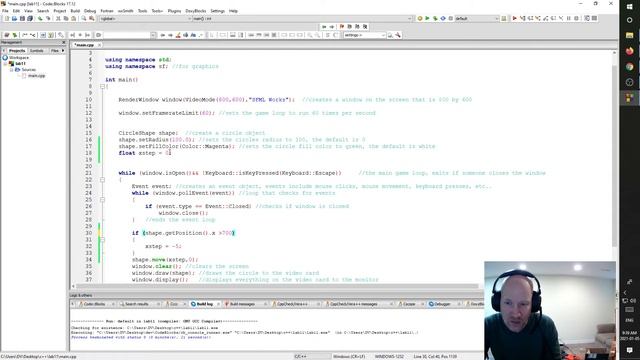Click the Abort build icon

[451, 18]
